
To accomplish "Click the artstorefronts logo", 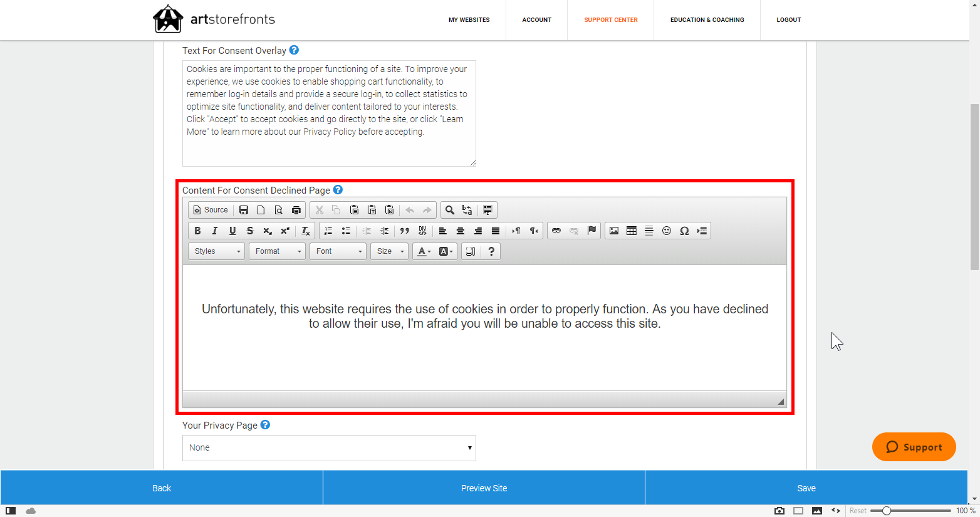I will click(214, 19).
